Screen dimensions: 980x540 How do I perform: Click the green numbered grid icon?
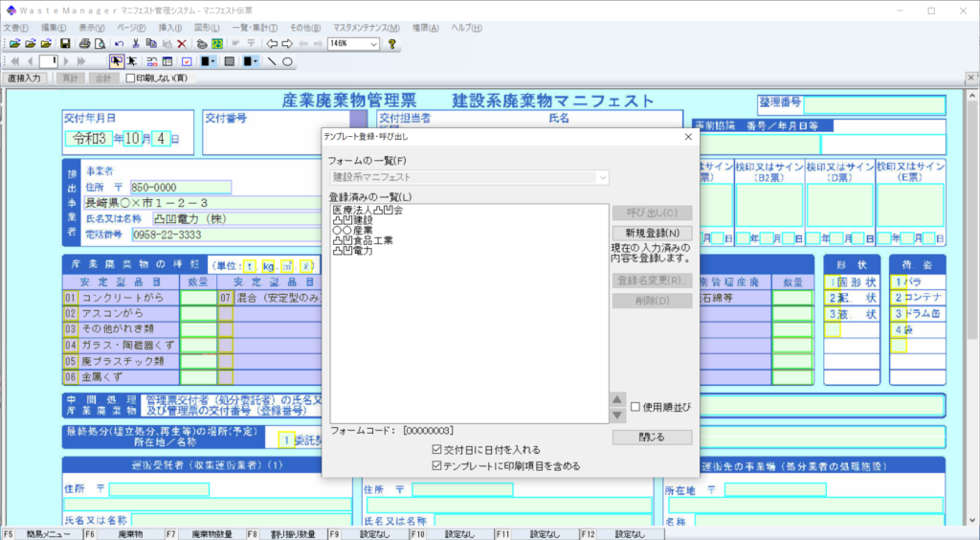pos(217,44)
